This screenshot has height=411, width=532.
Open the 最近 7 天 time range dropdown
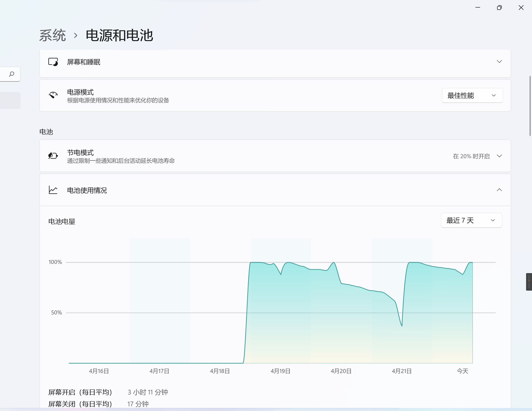pyautogui.click(x=471, y=220)
